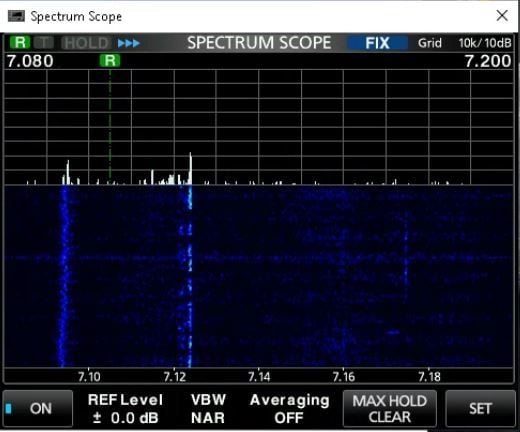520x432 pixels.
Task: Change Averaging OFF setting
Action: pyautogui.click(x=289, y=409)
